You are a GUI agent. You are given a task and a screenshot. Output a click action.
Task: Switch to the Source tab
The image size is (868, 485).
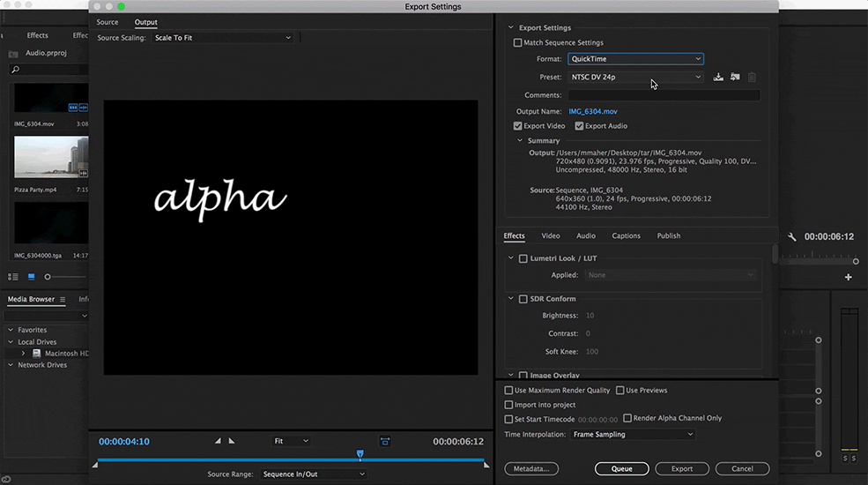107,22
